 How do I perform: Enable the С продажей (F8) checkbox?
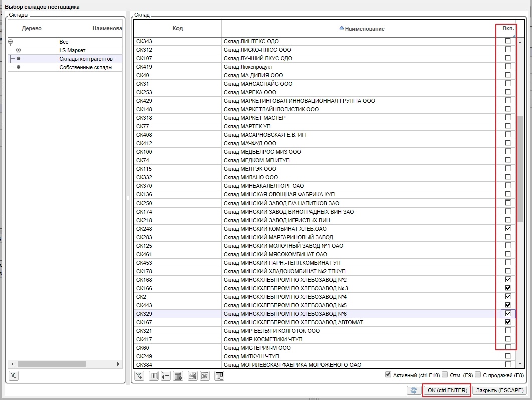(478, 374)
